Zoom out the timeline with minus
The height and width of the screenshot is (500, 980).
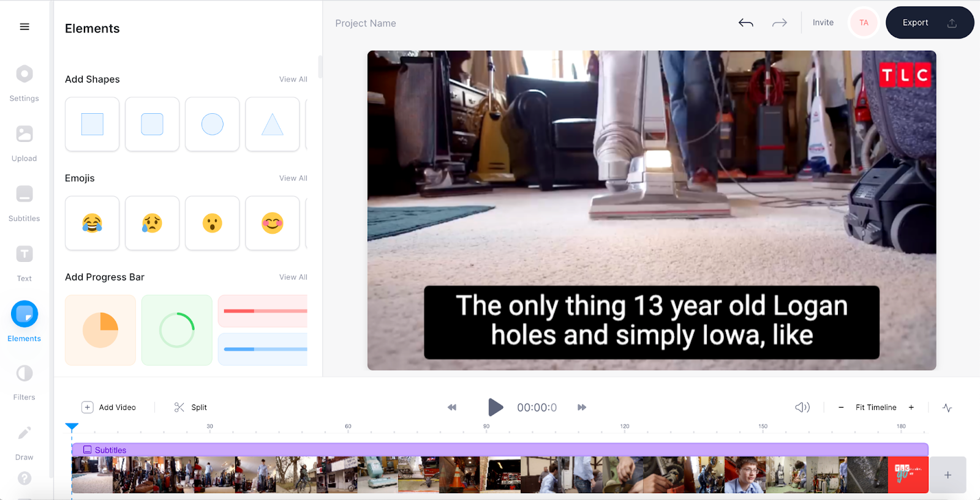pos(841,408)
